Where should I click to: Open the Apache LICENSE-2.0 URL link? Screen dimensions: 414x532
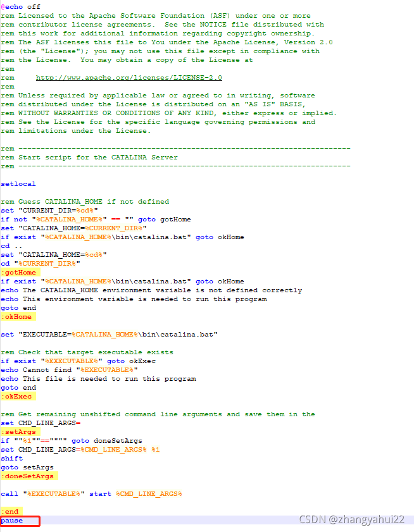[x=129, y=78]
